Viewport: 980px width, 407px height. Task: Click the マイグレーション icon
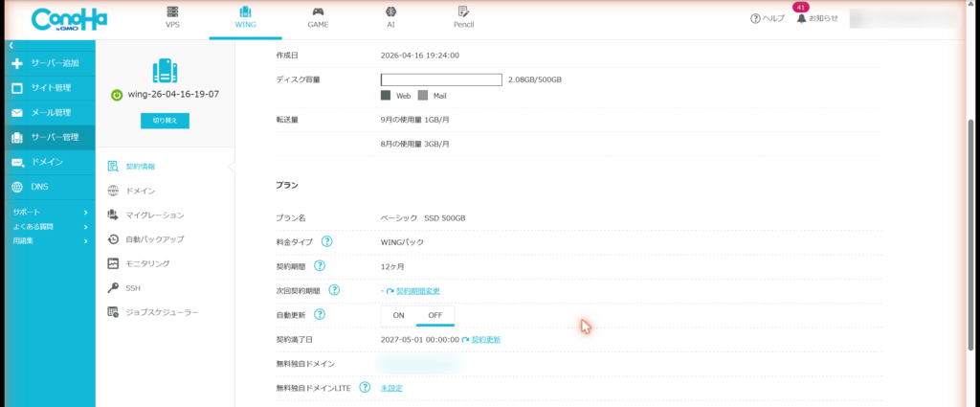[x=113, y=215]
